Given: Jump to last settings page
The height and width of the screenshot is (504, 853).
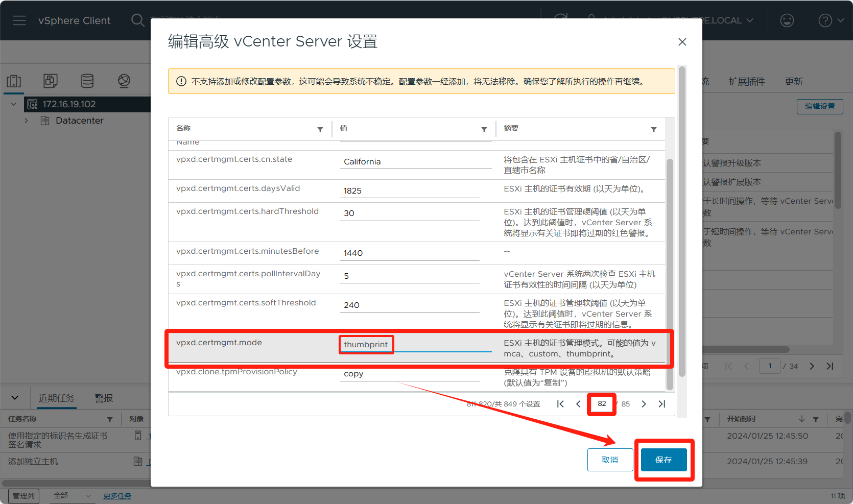Looking at the screenshot, I should [x=662, y=404].
